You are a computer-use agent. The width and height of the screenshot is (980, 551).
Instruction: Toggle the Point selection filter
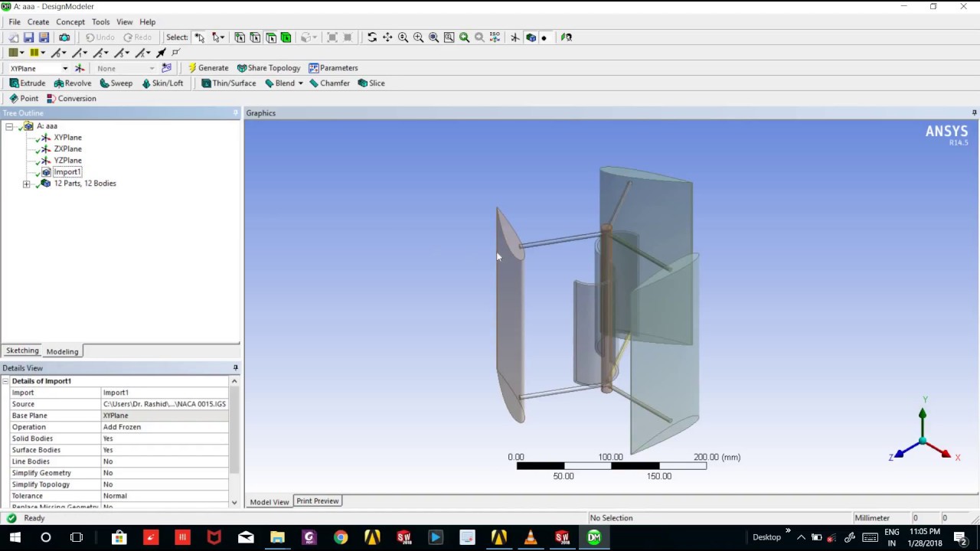(240, 37)
